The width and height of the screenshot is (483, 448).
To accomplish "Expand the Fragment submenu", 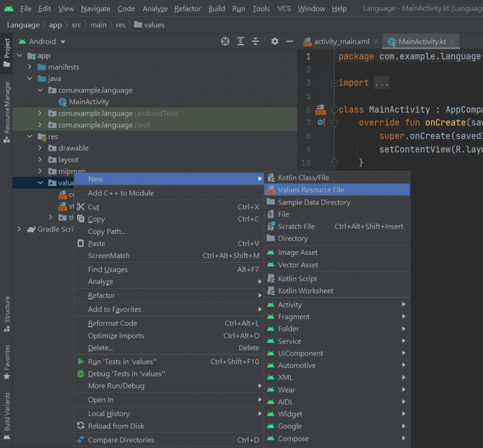I will click(337, 316).
